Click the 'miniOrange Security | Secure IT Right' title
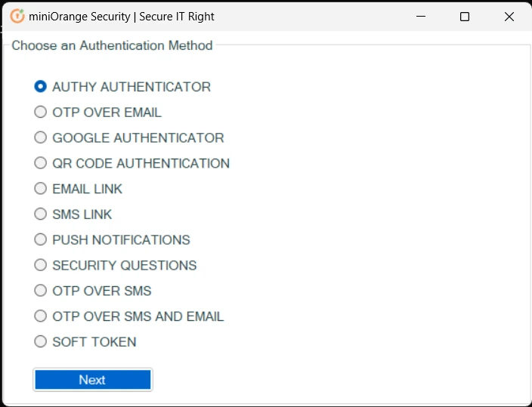This screenshot has width=532, height=407. click(122, 17)
